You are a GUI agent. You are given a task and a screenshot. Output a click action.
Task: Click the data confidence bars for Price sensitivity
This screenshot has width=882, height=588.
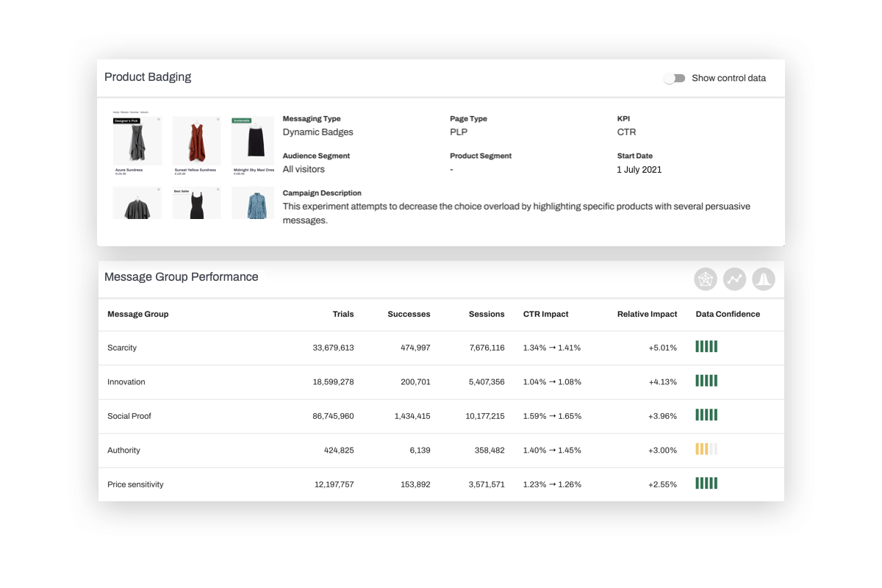706,483
